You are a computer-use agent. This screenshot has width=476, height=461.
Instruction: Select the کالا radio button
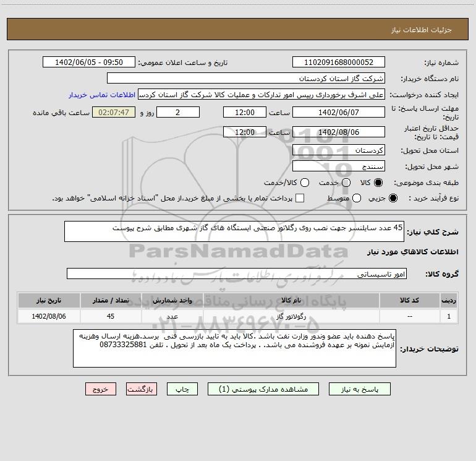pyautogui.click(x=378, y=183)
